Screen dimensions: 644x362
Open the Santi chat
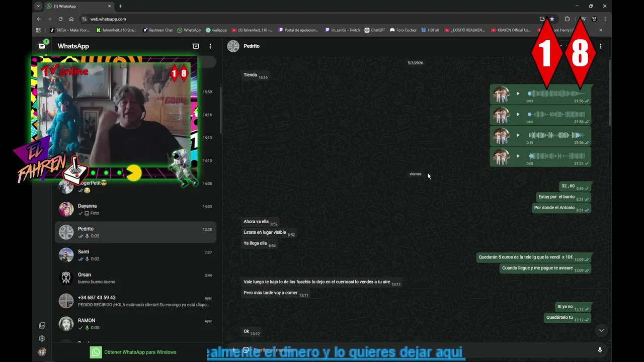click(135, 255)
